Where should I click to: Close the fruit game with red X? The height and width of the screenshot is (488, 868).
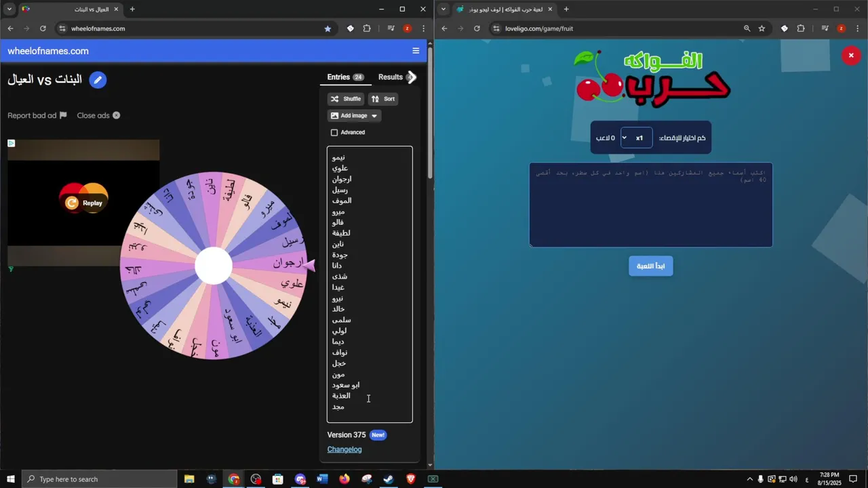coord(851,56)
